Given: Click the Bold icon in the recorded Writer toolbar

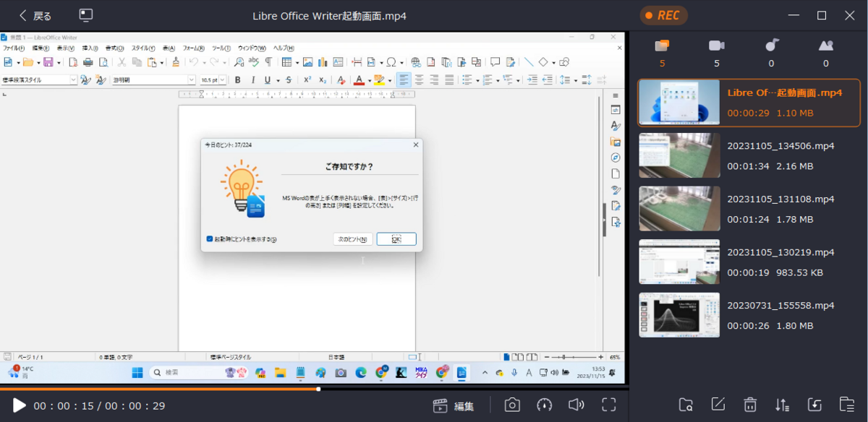Looking at the screenshot, I should 237,80.
